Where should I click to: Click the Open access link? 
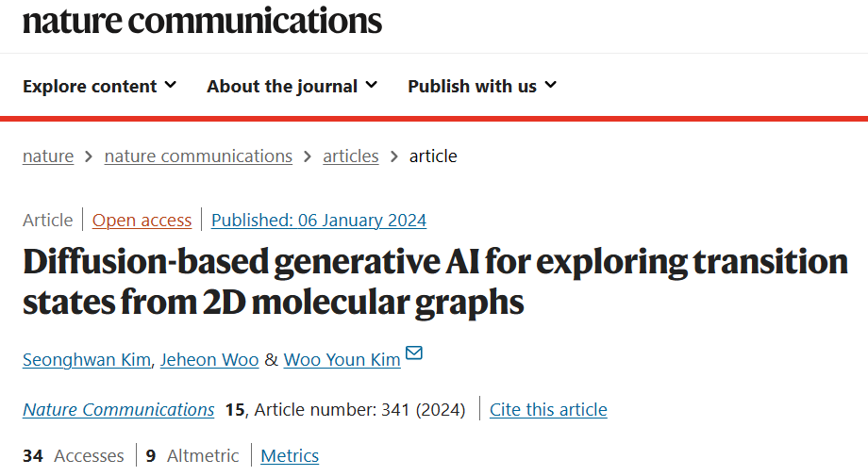[142, 220]
